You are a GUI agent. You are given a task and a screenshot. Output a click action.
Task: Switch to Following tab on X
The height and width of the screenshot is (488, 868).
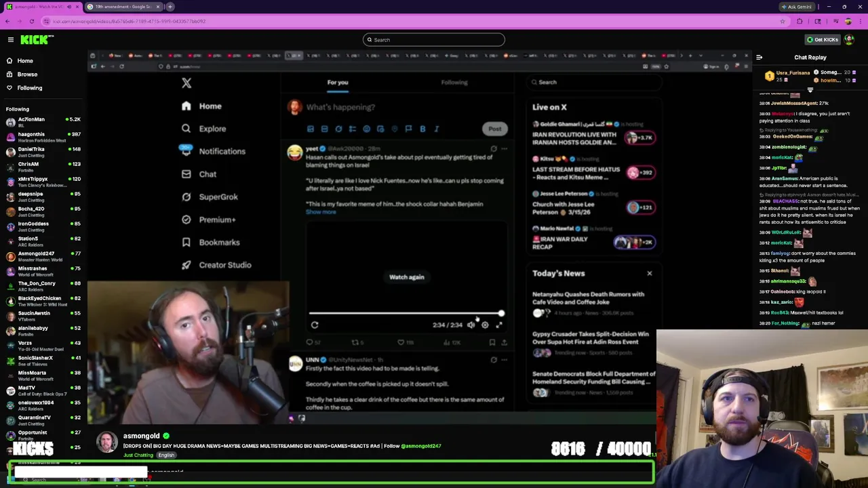point(454,83)
